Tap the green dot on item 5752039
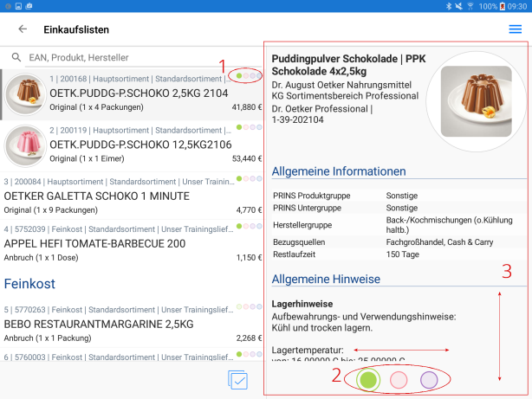Viewport: 532px width, 399px height. pyautogui.click(x=239, y=226)
